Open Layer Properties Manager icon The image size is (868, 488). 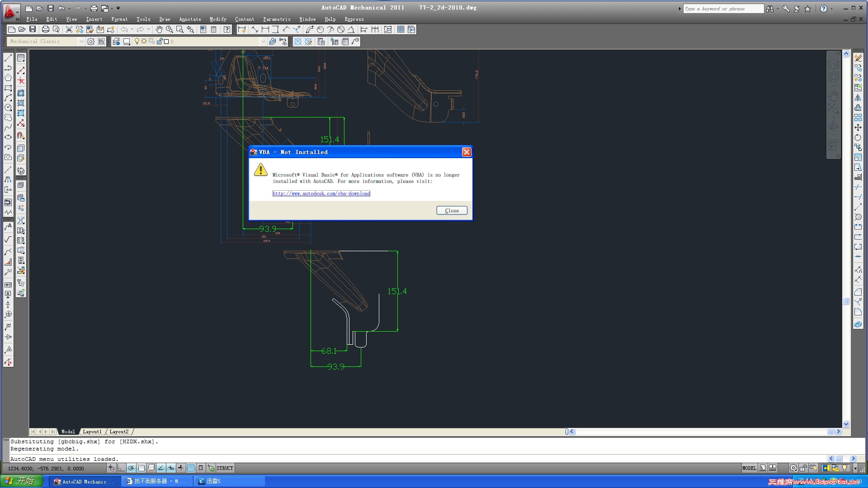(x=116, y=42)
